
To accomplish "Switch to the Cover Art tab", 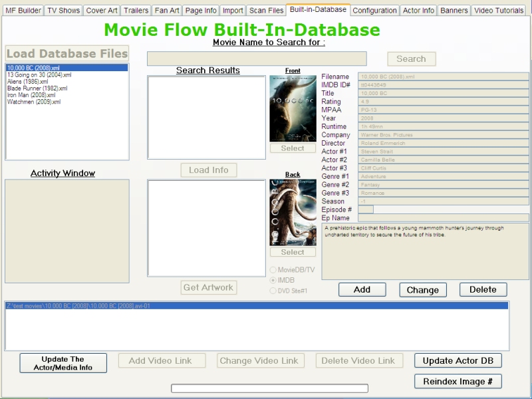I will coord(101,11).
